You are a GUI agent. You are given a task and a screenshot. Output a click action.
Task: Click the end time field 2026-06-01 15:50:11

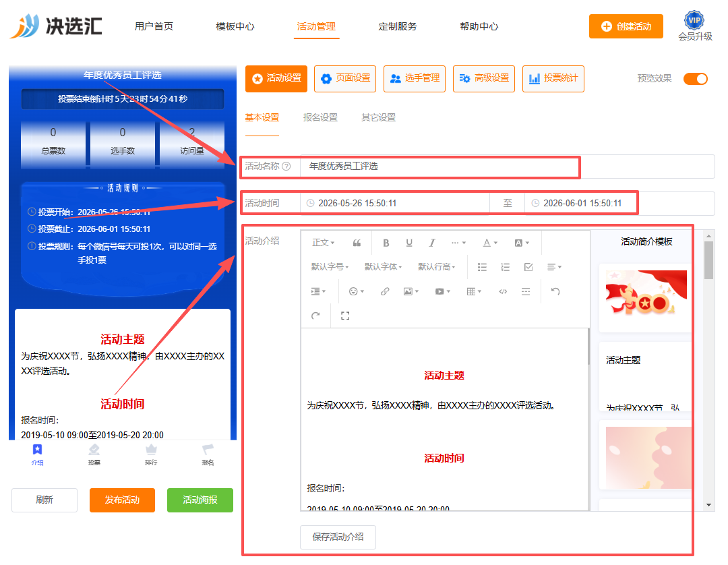coord(620,204)
